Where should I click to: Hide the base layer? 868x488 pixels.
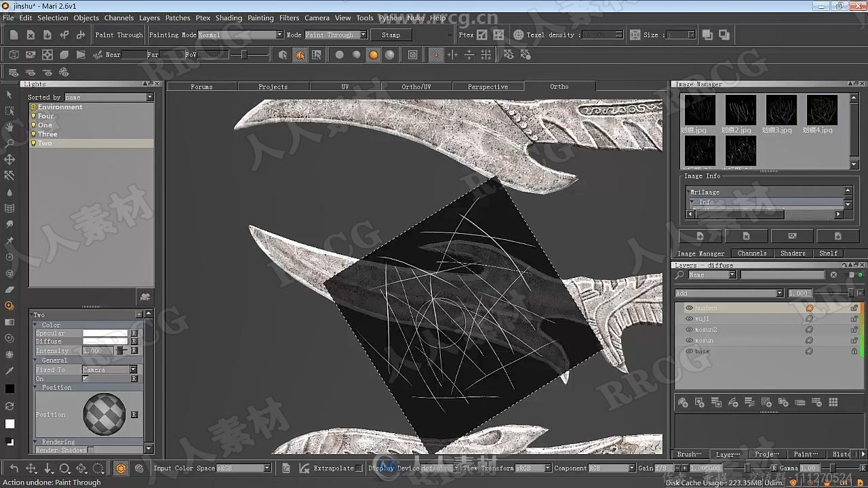tap(689, 351)
